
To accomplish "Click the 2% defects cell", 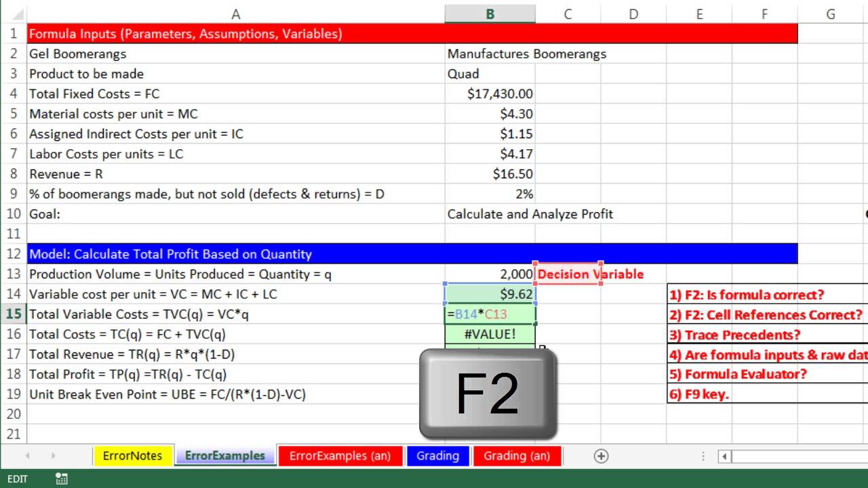I will click(x=490, y=194).
